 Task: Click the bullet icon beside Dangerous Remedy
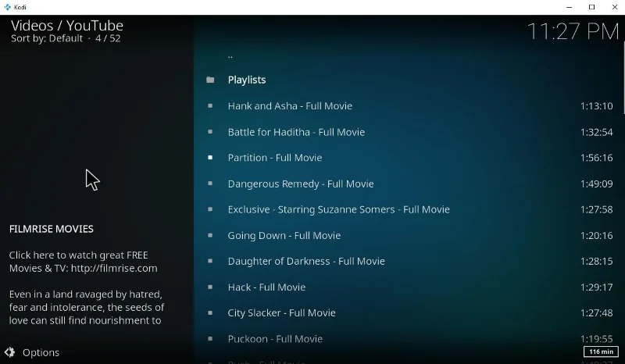tap(210, 184)
